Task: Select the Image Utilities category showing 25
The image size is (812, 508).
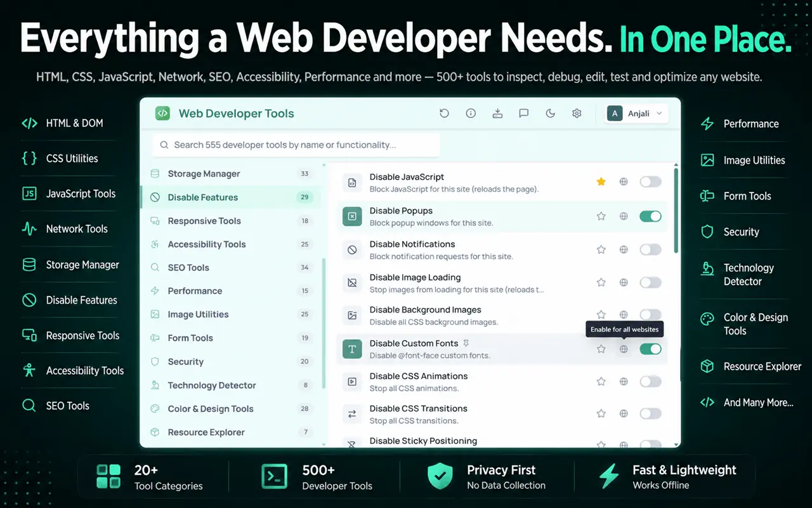Action: 231,314
